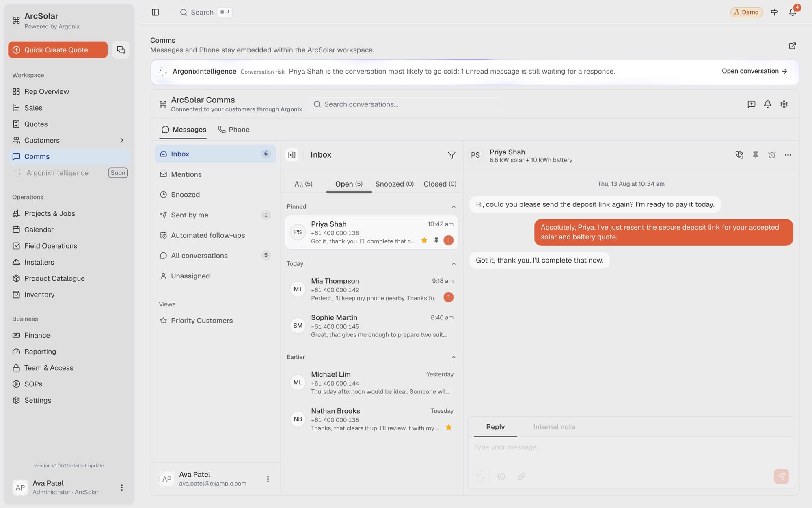Open Field Operations
Screen dimensions: 812x508
(69, 246)
